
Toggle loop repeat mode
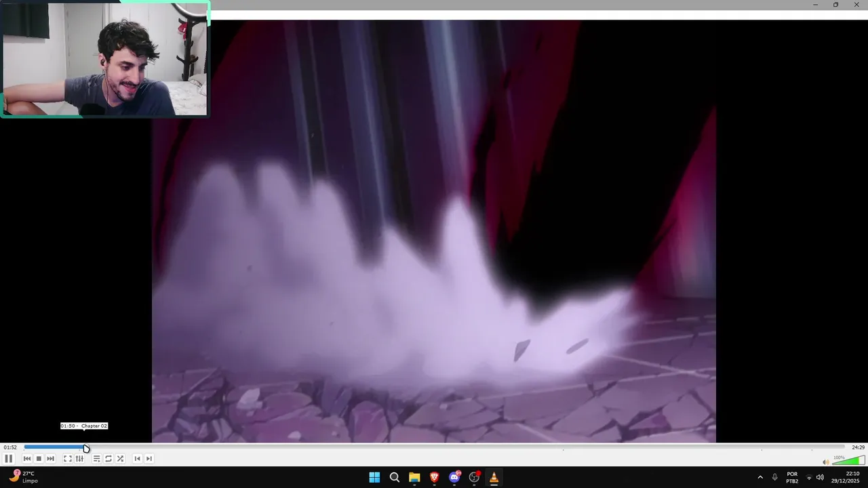click(x=108, y=459)
